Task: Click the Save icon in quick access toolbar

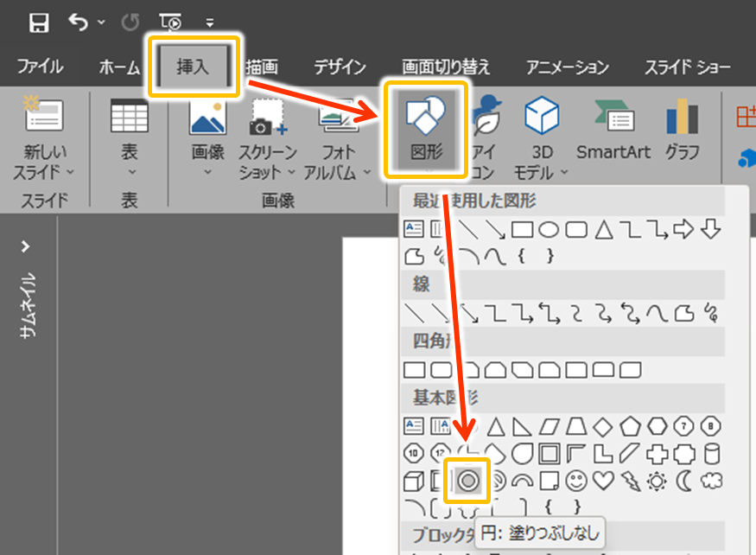Action: pos(39,23)
